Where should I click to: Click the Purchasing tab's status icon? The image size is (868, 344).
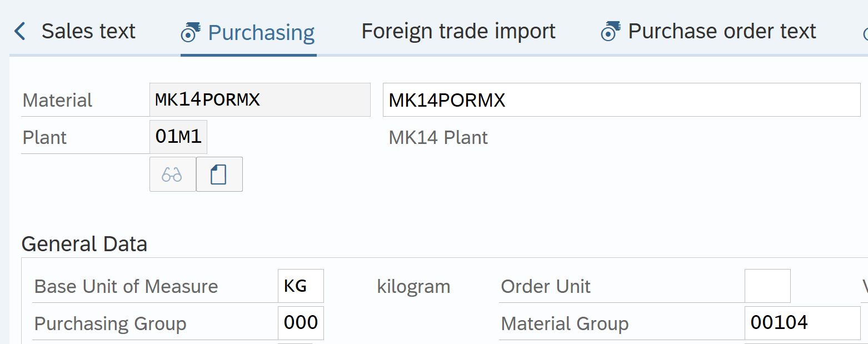pyautogui.click(x=191, y=32)
